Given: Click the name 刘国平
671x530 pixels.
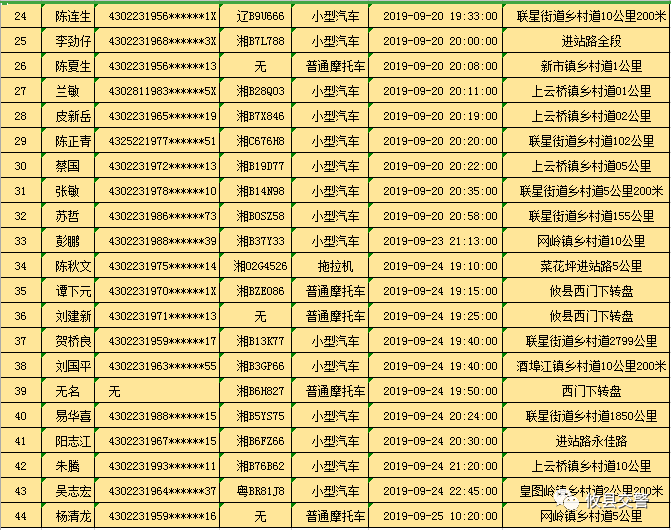Looking at the screenshot, I should [73, 366].
